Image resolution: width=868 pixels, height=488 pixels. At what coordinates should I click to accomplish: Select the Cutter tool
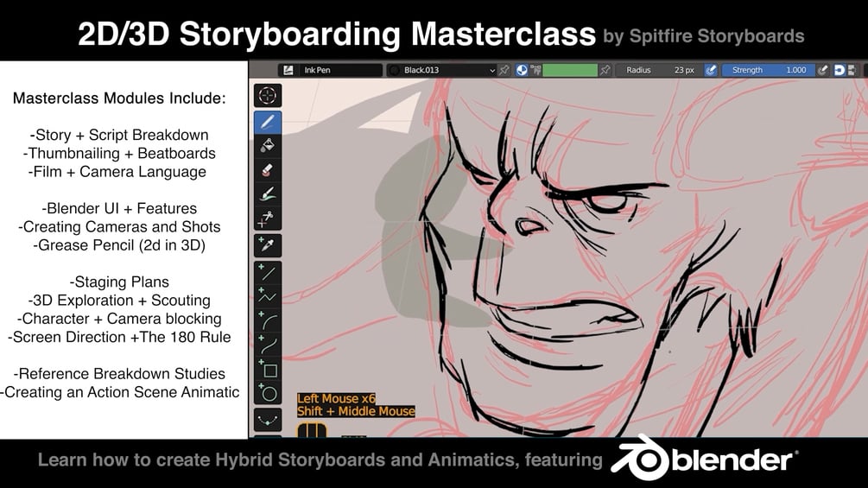[268, 218]
